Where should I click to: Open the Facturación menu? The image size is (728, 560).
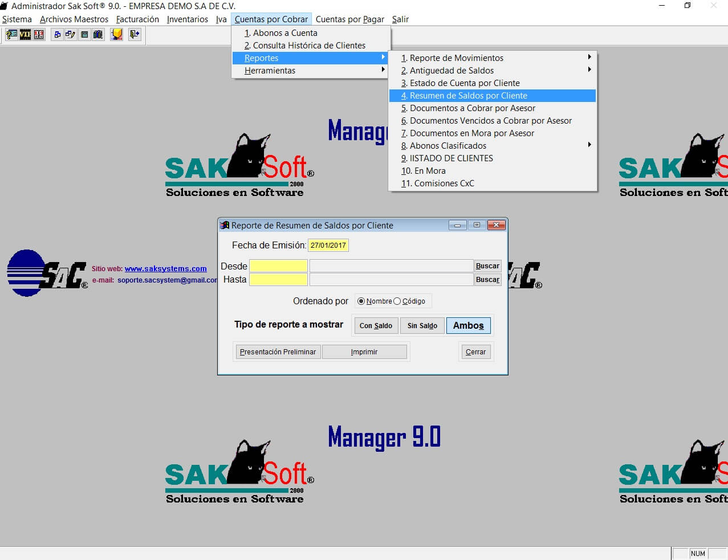137,19
